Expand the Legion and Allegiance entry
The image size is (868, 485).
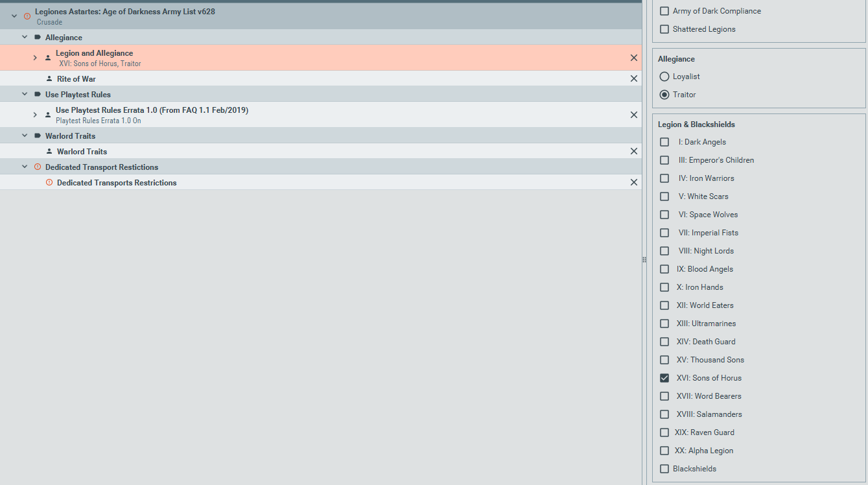35,58
